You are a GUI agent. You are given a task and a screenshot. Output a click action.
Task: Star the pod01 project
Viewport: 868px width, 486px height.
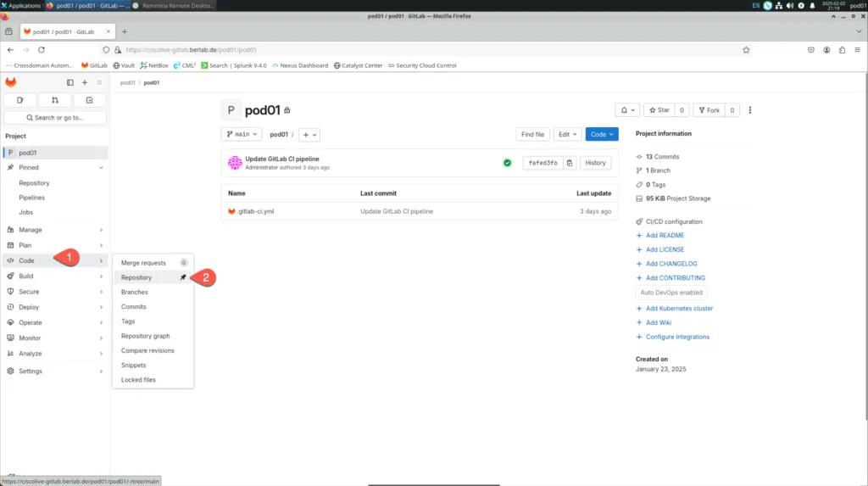(x=658, y=110)
